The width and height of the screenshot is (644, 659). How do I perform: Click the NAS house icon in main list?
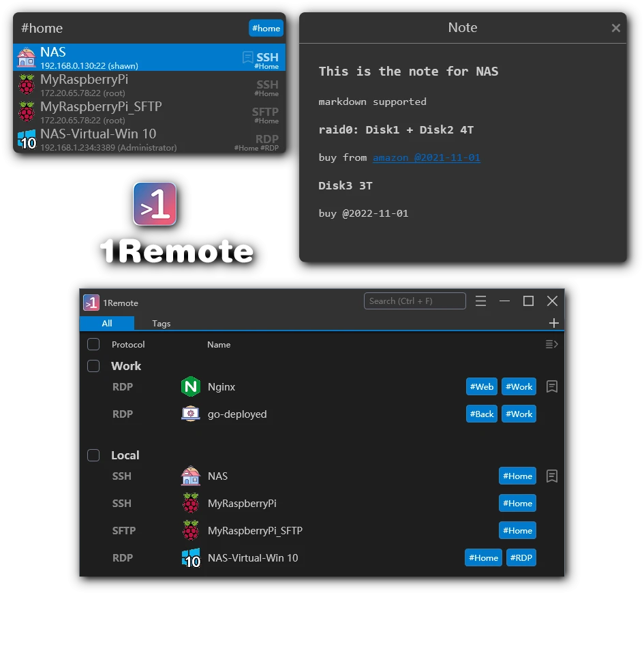[x=190, y=476]
